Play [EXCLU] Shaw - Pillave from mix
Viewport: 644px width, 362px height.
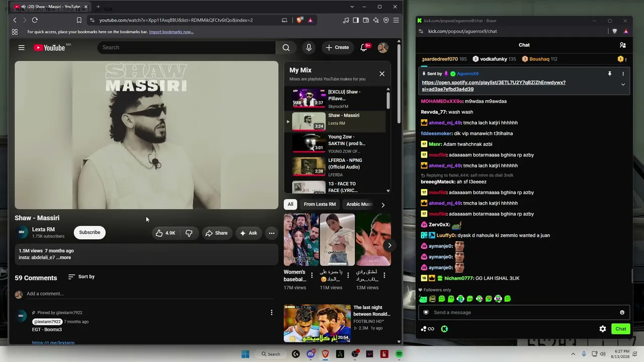(x=336, y=99)
